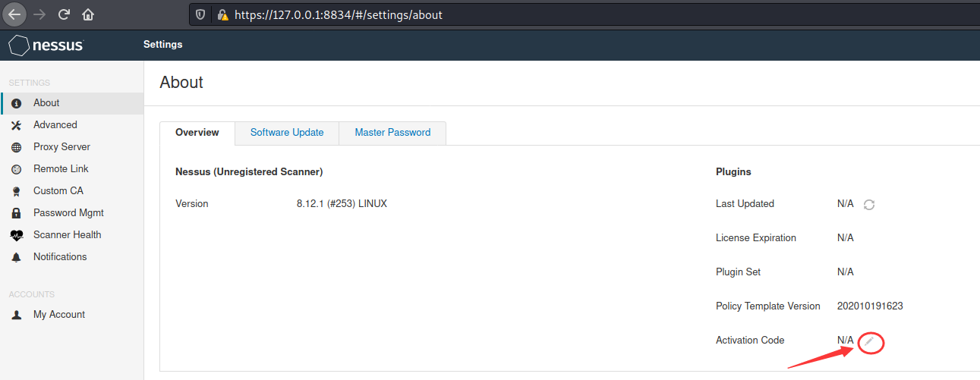The width and height of the screenshot is (980, 380).
Task: Click the Plugins section heading
Action: click(733, 172)
